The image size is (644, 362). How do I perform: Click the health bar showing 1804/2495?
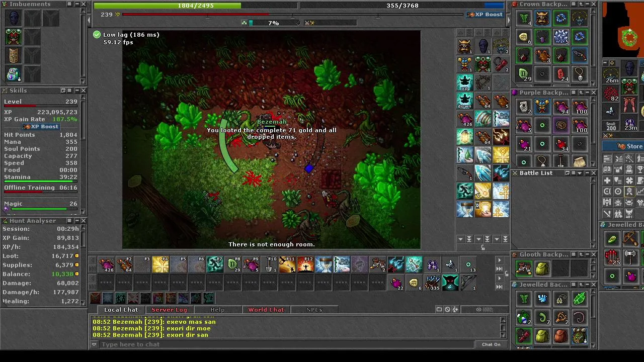tap(196, 6)
